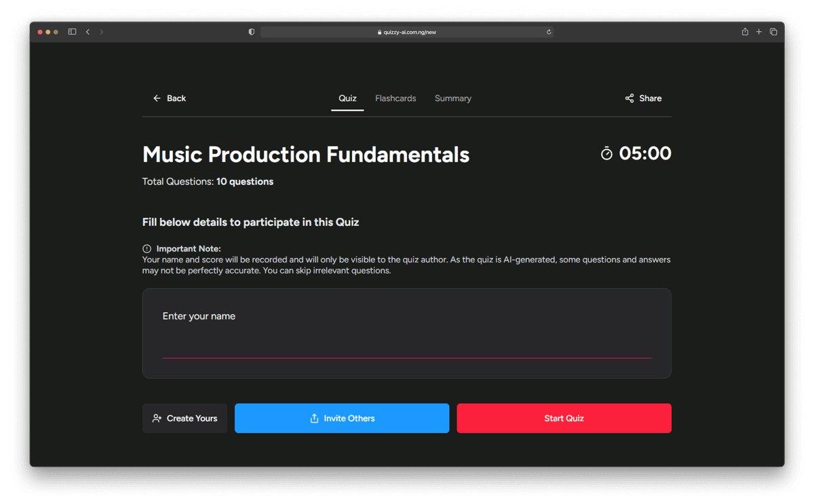Click the stopwatch timer icon
Image resolution: width=814 pixels, height=504 pixels.
click(x=606, y=154)
